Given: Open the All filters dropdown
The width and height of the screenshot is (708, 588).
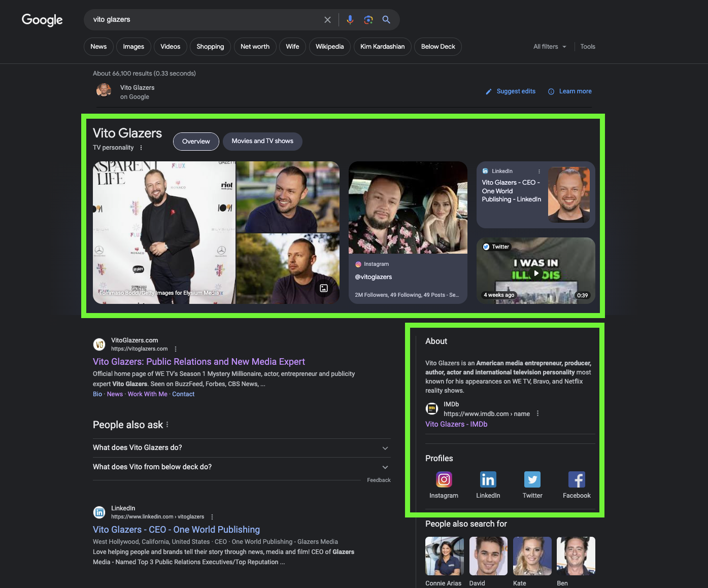Looking at the screenshot, I should (550, 47).
